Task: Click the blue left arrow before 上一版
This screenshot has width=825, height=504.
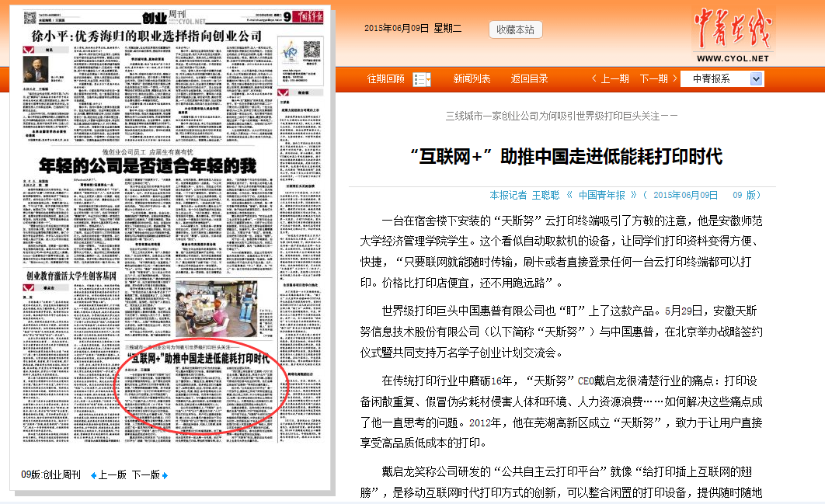Action: tap(94, 475)
